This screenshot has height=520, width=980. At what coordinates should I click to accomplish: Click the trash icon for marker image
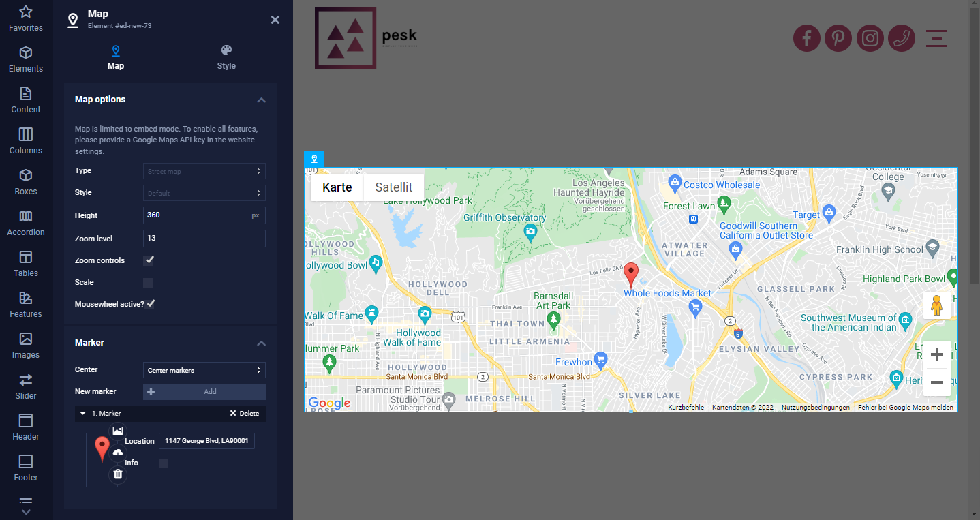(118, 474)
